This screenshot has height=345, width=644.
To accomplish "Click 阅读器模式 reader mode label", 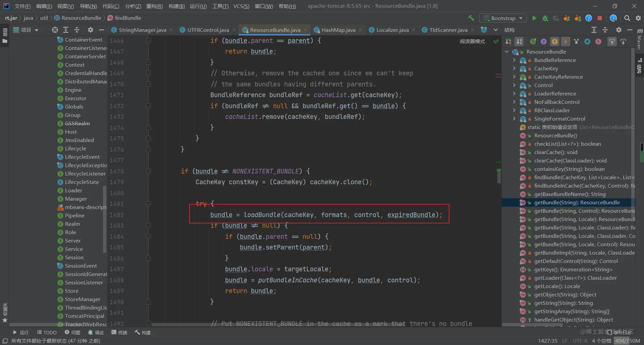I will 472,41.
